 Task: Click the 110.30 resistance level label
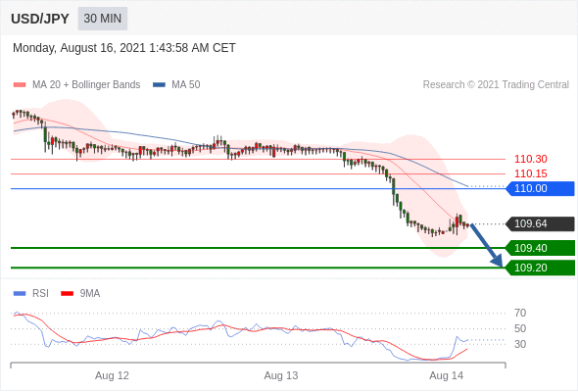pos(530,160)
